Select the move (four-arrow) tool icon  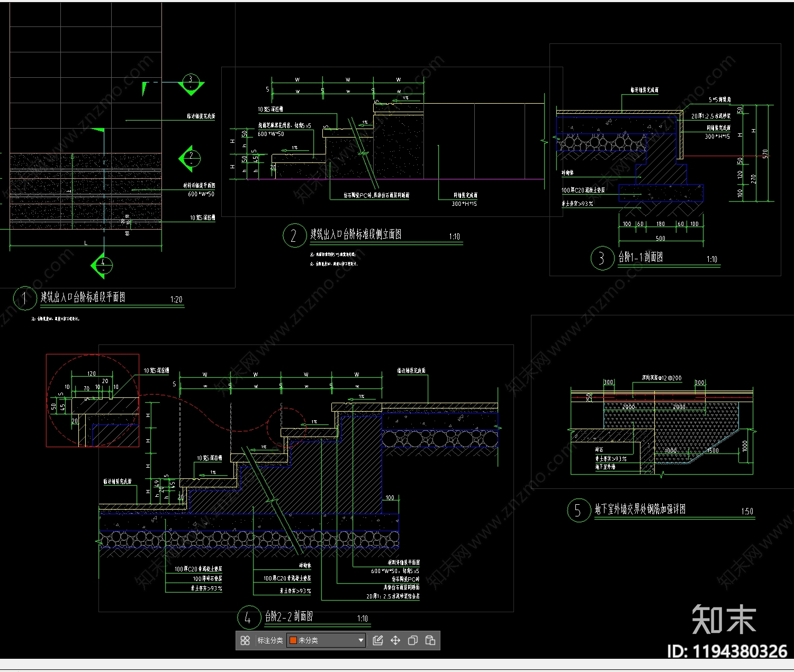395,640
